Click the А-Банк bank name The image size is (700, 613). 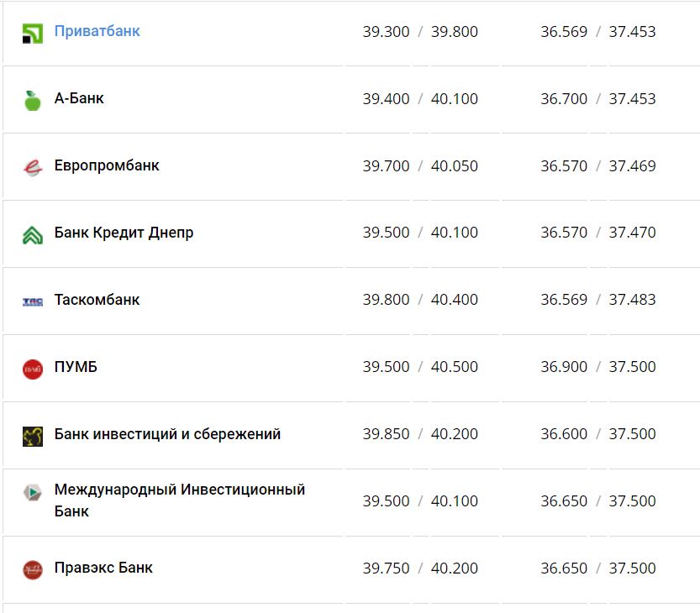(79, 98)
